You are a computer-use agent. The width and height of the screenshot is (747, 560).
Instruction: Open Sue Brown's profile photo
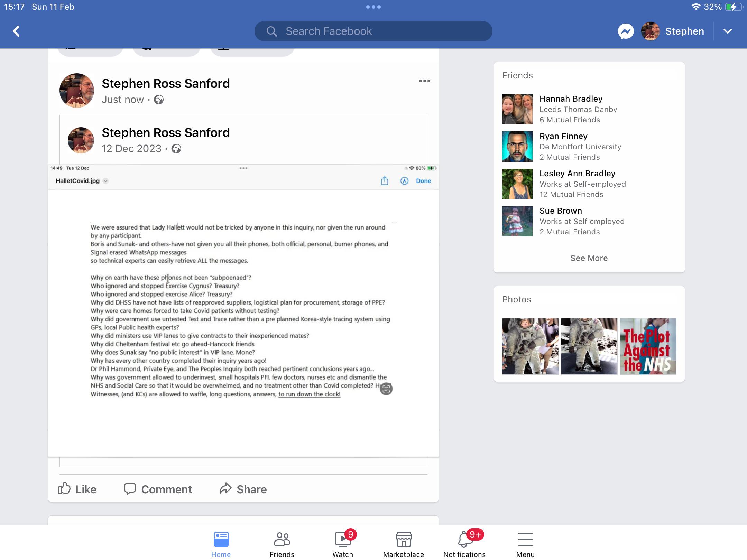tap(517, 221)
